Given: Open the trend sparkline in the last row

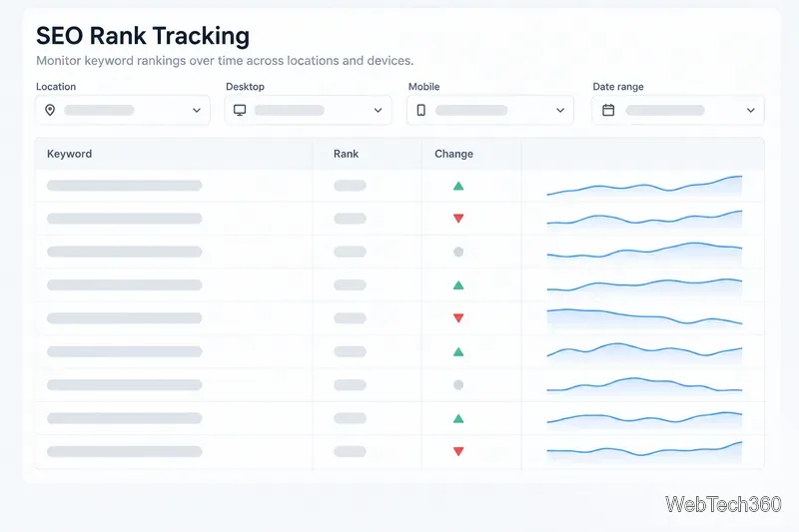Looking at the screenshot, I should pyautogui.click(x=644, y=451).
